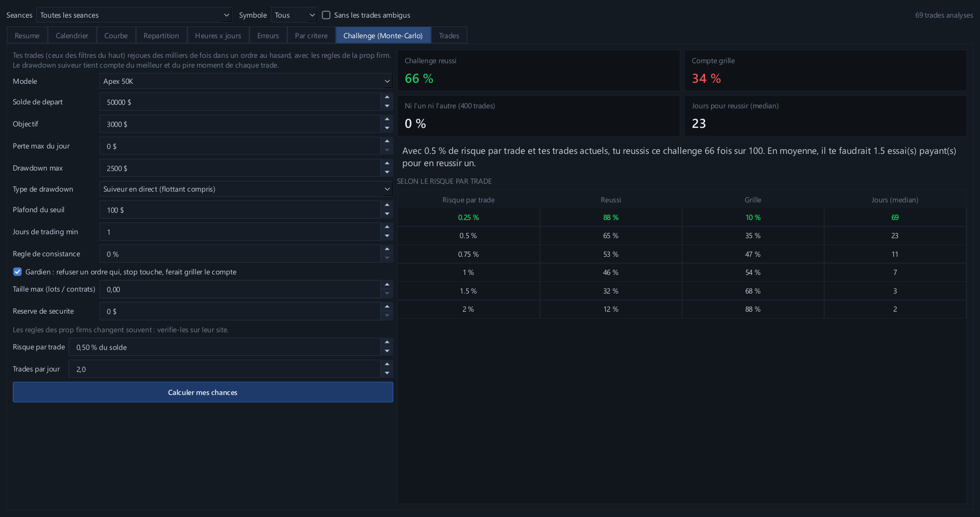Uncheck the Gardien order-refusal checkbox
This screenshot has height=517, width=980.
(18, 272)
